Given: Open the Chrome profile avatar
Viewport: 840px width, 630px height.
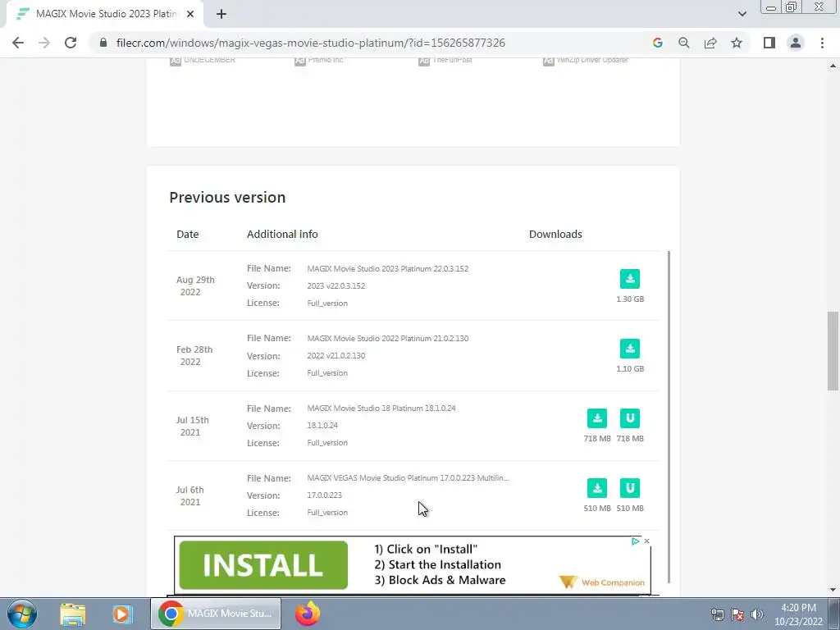Looking at the screenshot, I should pos(796,43).
